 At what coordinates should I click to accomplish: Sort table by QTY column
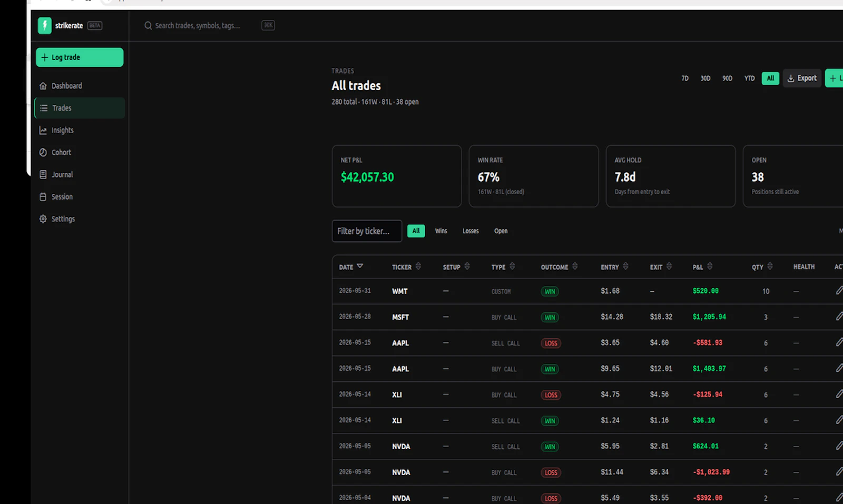coord(762,267)
